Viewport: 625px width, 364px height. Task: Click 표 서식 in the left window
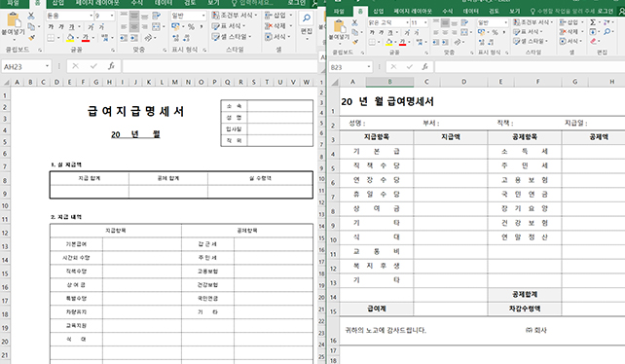point(229,26)
